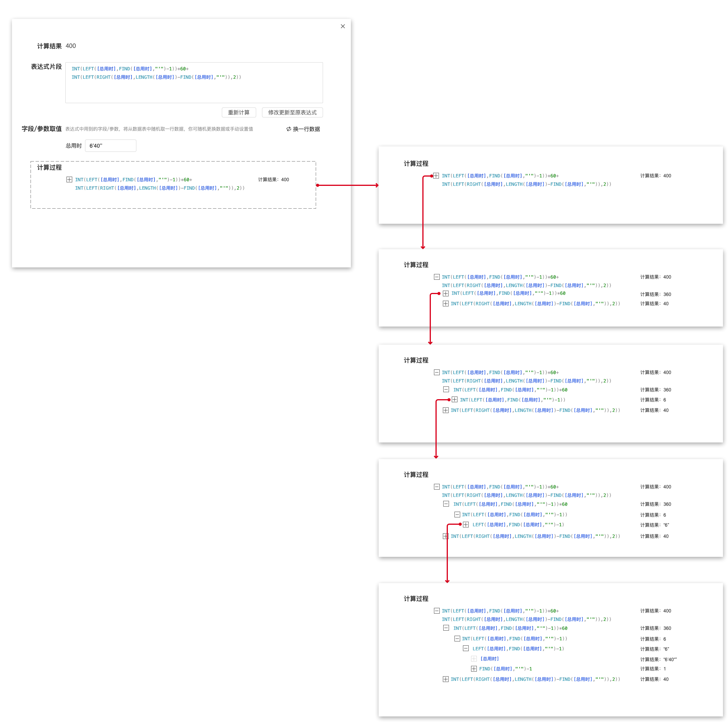Expand the INT(LEFT row showing result 6
Screen dimensions: 728x723
[x=455, y=400]
